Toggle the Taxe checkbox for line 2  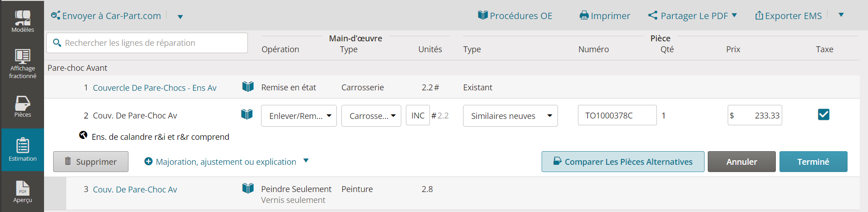pos(824,114)
